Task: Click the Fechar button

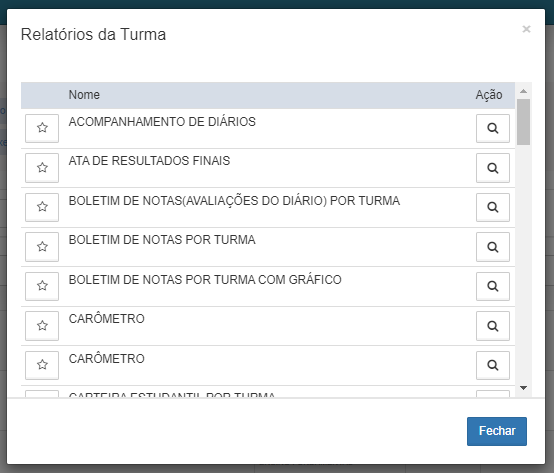Action: click(497, 431)
